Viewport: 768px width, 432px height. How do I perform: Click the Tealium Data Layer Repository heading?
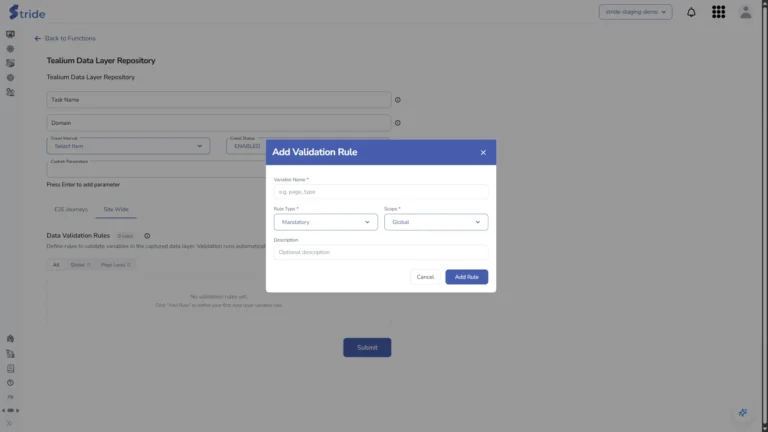coord(101,61)
